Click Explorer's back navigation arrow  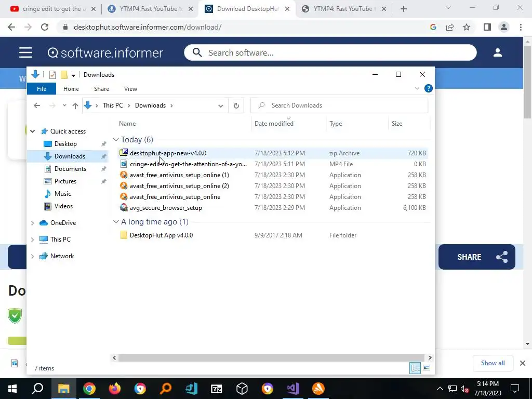(37, 105)
